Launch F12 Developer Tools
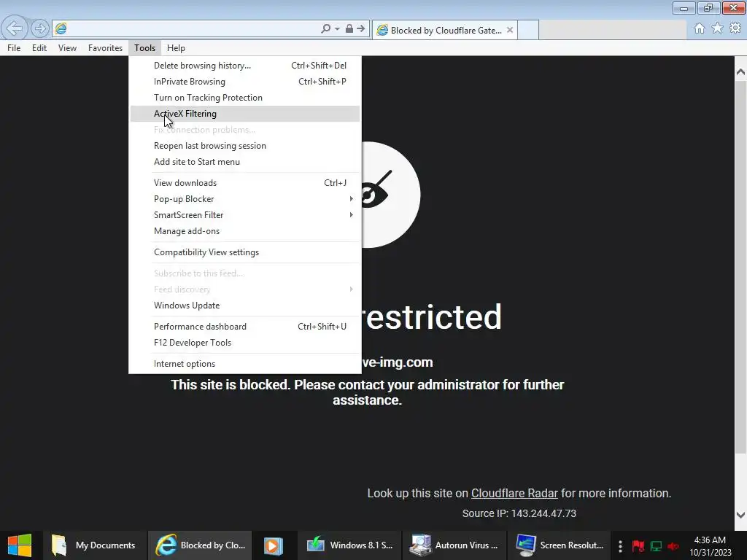 (245, 343)
